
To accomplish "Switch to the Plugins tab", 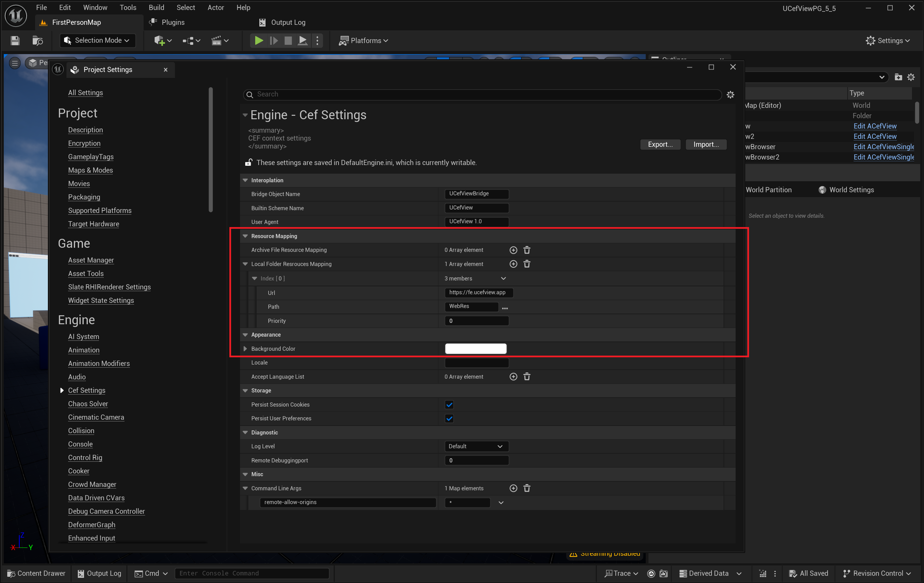I will click(x=172, y=22).
